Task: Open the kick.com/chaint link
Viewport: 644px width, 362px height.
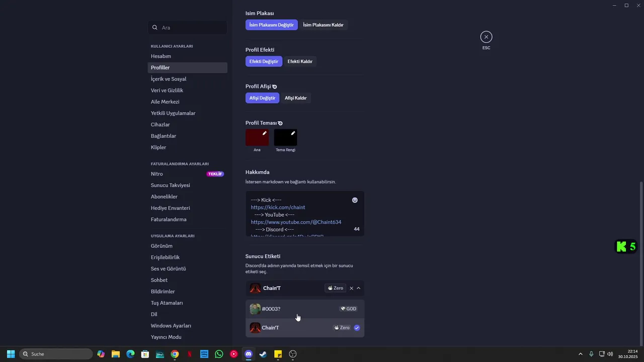Action: point(278,207)
